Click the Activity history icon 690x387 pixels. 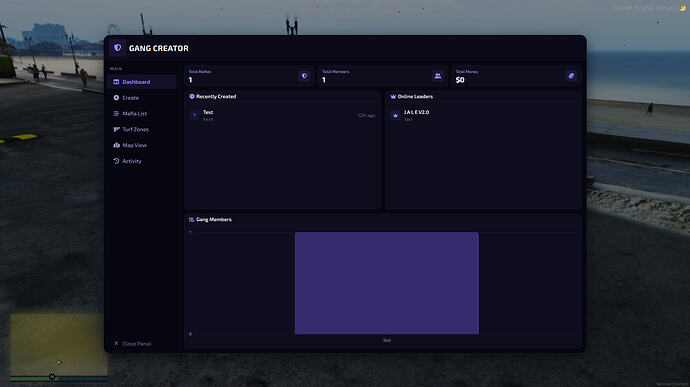[x=116, y=161]
